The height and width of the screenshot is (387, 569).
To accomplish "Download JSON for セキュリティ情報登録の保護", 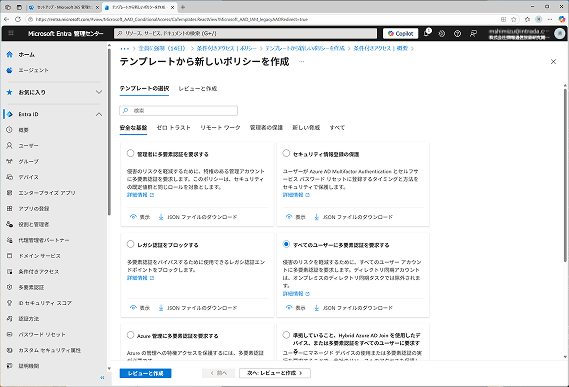I will [353, 217].
